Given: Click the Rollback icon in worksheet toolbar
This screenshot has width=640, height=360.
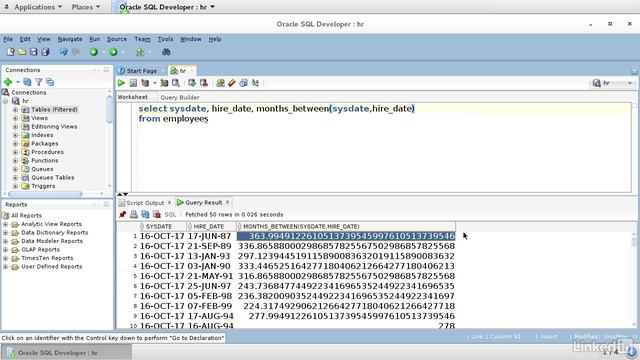Looking at the screenshot, I should tap(204, 83).
